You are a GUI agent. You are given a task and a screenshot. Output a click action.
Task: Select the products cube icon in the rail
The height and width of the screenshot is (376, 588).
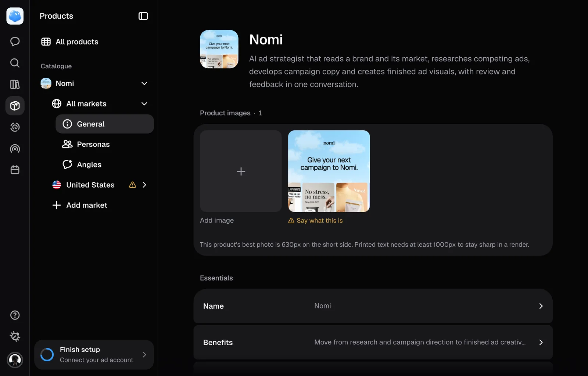pos(15,106)
